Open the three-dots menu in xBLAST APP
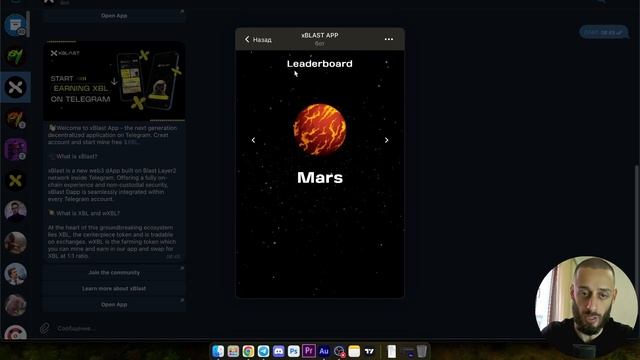Image resolution: width=640 pixels, height=360 pixels. coord(389,39)
